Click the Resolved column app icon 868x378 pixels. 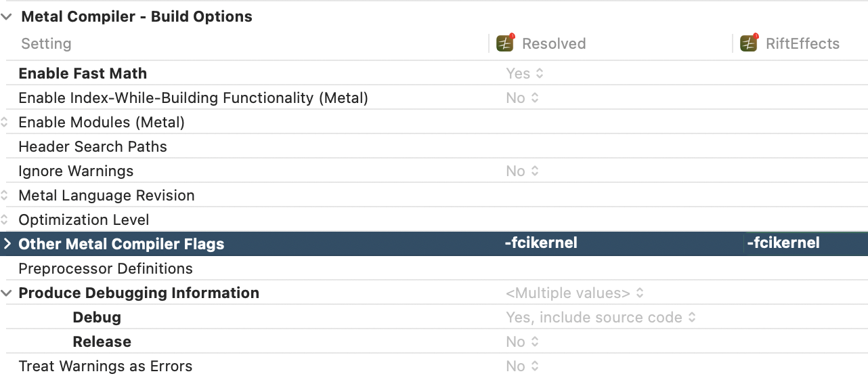(x=505, y=43)
